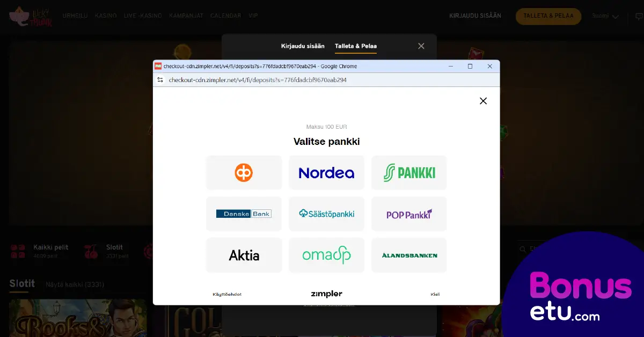Minimize the Zimpler Chrome popup window
Screen dimensions: 644x337
pos(451,66)
